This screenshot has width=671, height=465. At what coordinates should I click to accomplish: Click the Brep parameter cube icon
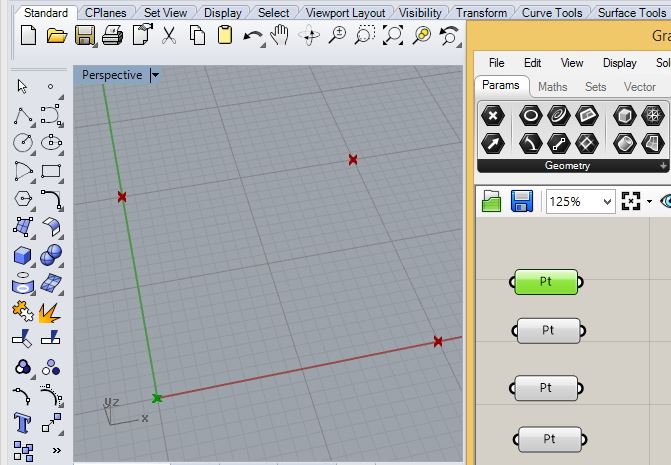click(625, 116)
